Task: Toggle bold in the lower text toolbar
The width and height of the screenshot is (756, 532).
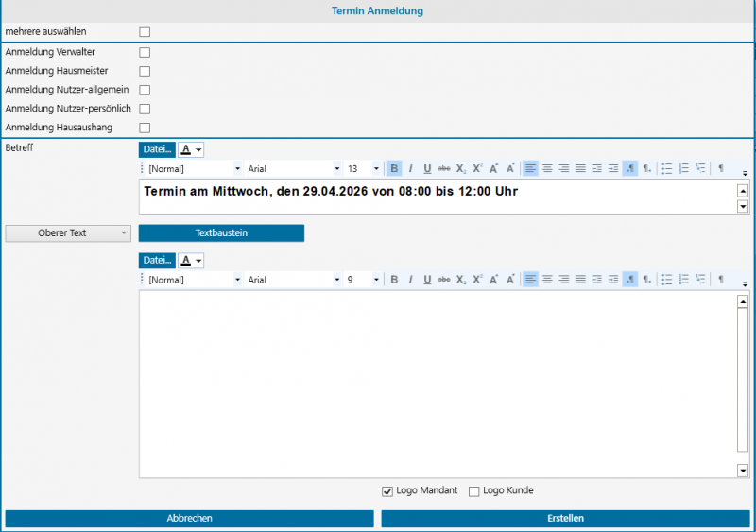Action: coord(394,280)
